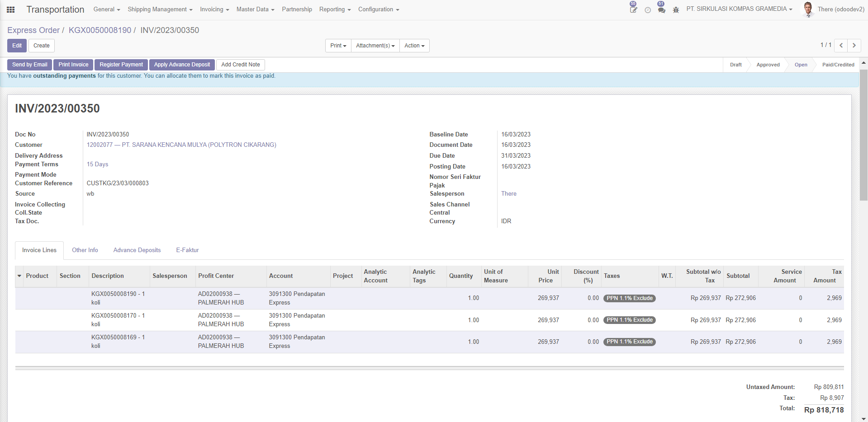Expand the Shipping Management menu

click(160, 9)
